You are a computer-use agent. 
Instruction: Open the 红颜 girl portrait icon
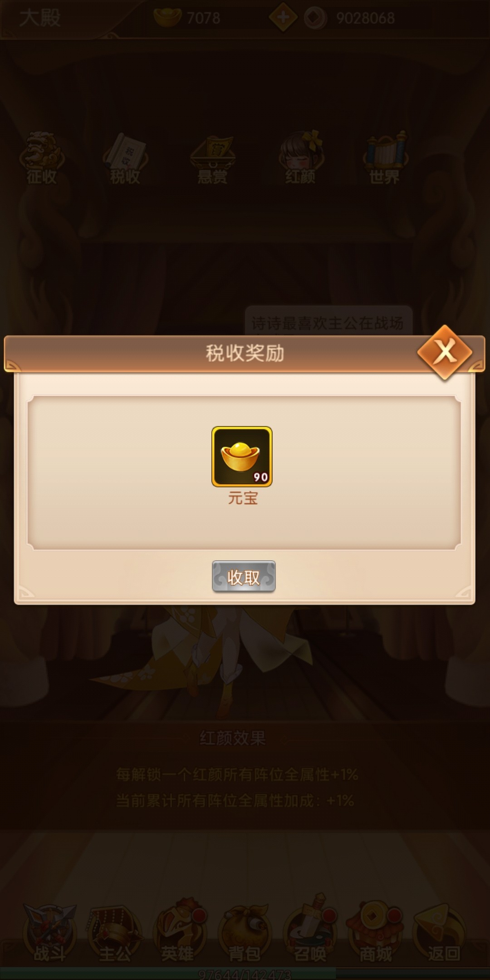pyautogui.click(x=300, y=158)
